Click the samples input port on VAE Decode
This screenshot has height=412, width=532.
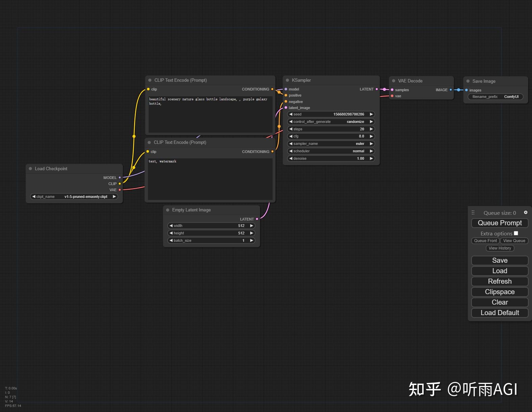pyautogui.click(x=392, y=90)
